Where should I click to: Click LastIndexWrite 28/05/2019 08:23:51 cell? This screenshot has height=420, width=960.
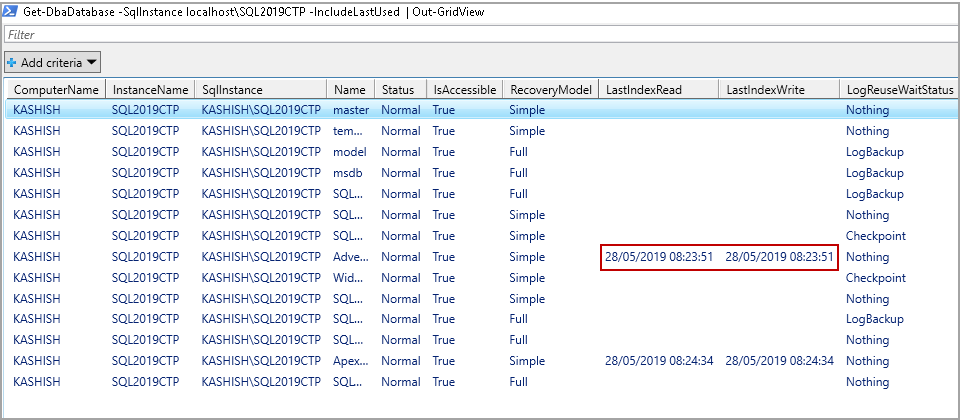(x=779, y=257)
